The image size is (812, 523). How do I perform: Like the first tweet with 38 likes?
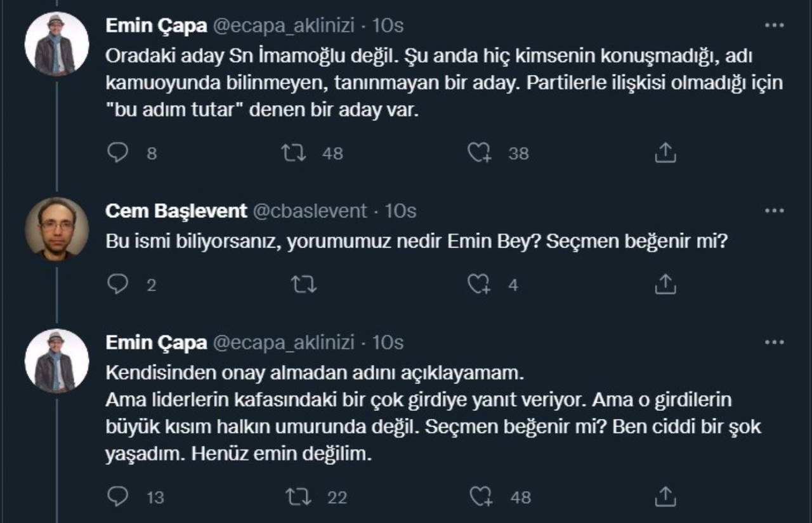point(479,153)
